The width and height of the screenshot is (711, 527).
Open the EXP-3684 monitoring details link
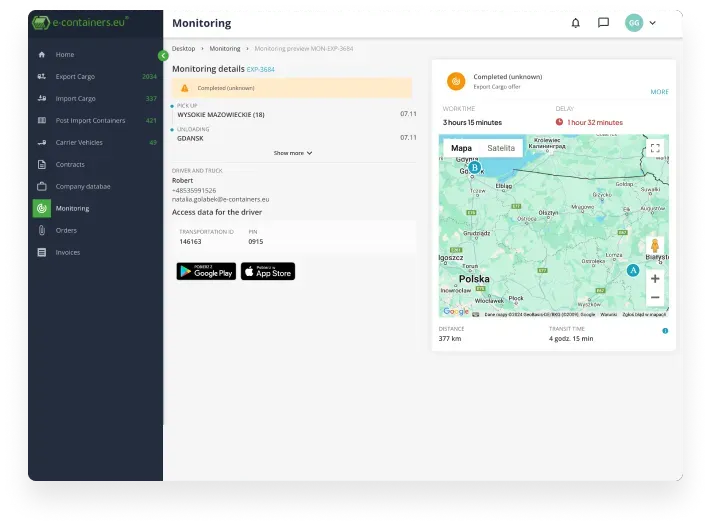click(260, 69)
